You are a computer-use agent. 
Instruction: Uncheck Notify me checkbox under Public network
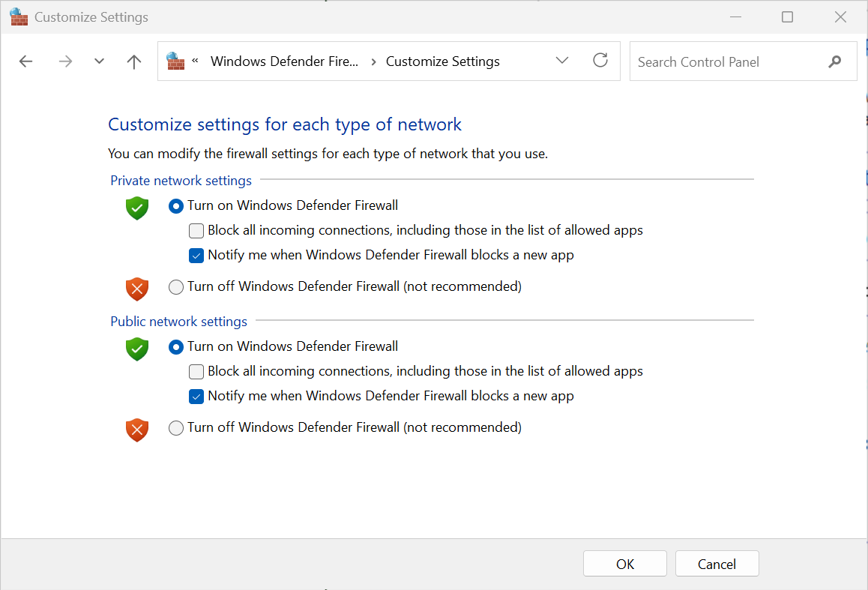click(x=196, y=396)
